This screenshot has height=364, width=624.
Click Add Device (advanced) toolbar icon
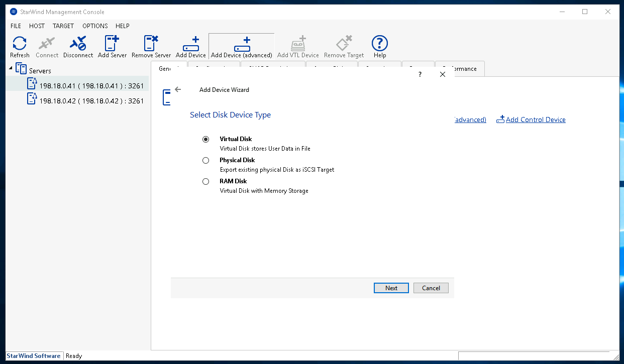click(241, 47)
